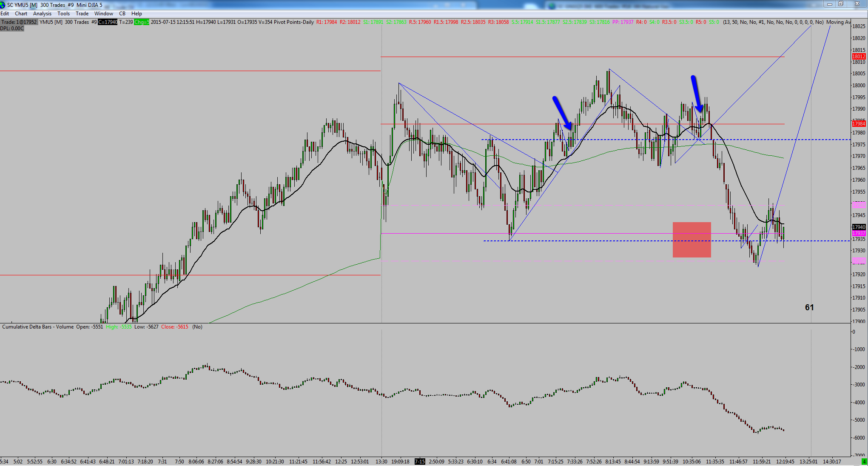
Task: Open the Chart menu
Action: [x=21, y=14]
